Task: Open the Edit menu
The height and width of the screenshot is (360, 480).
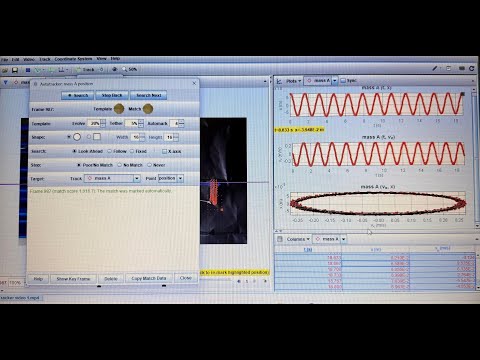Action: coord(15,60)
